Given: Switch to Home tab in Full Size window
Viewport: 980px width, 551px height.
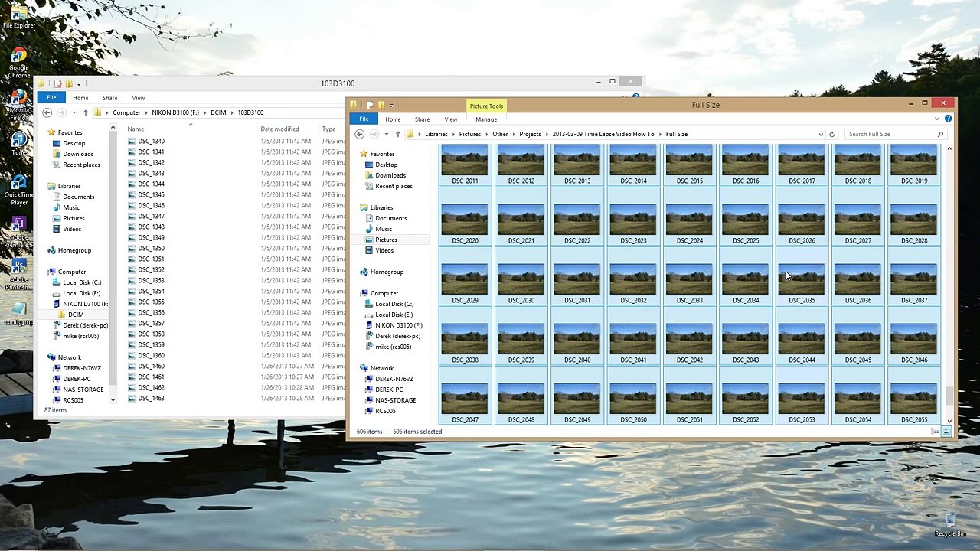Looking at the screenshot, I should pos(393,119).
